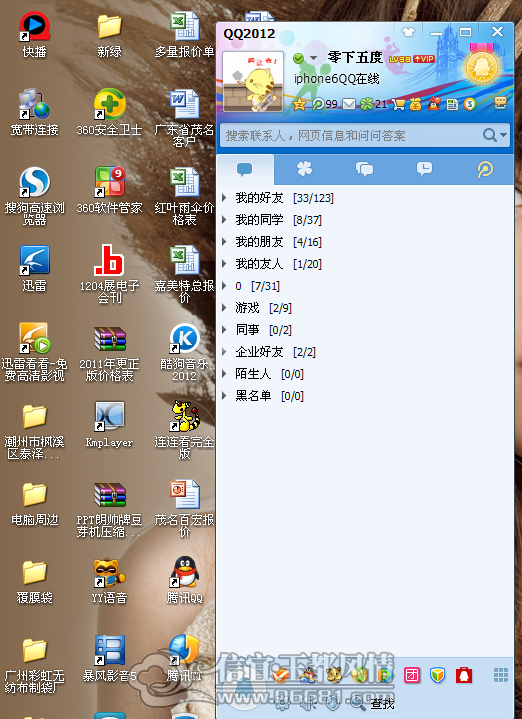This screenshot has width=522, height=719.
Task: Open the message manager speaker icon
Action: [x=308, y=703]
